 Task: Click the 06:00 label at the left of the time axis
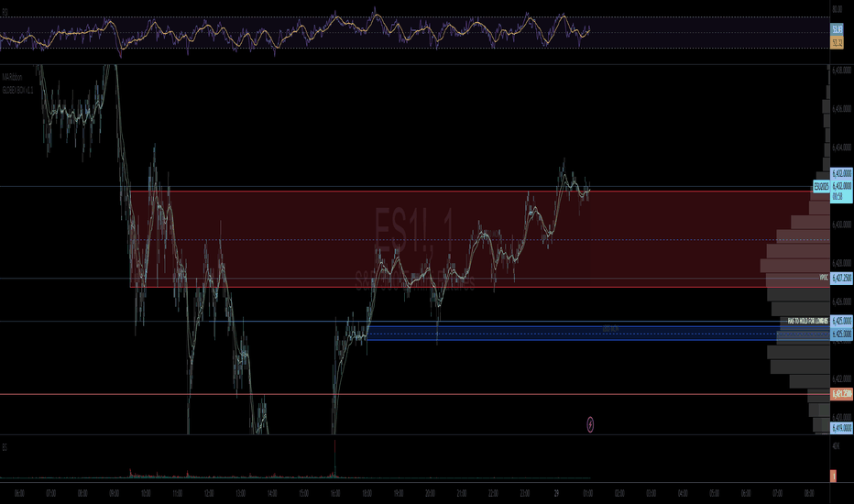19,494
